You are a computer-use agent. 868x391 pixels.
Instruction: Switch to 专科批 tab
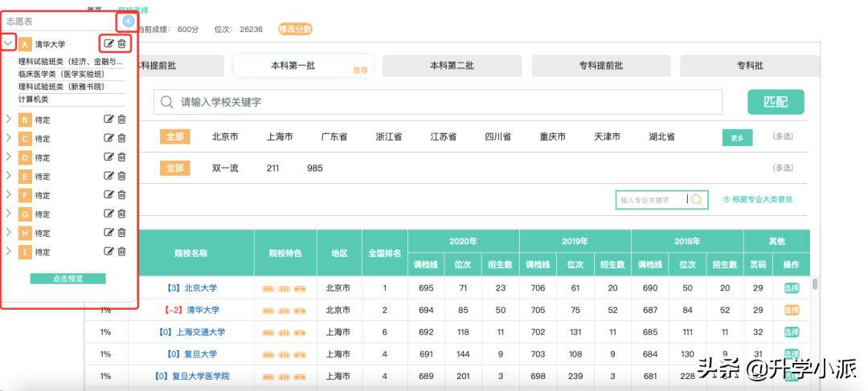coord(750,66)
